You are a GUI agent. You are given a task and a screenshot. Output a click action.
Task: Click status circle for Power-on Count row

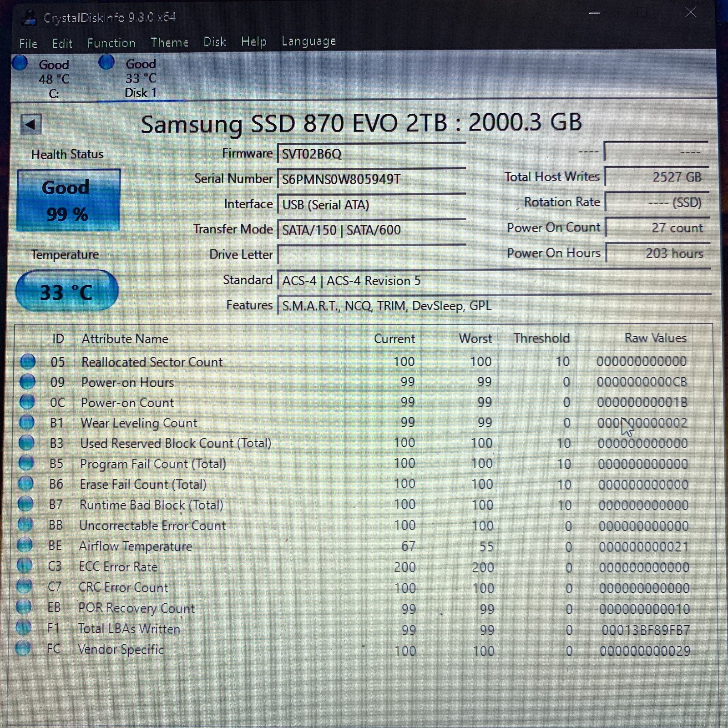[x=27, y=402]
